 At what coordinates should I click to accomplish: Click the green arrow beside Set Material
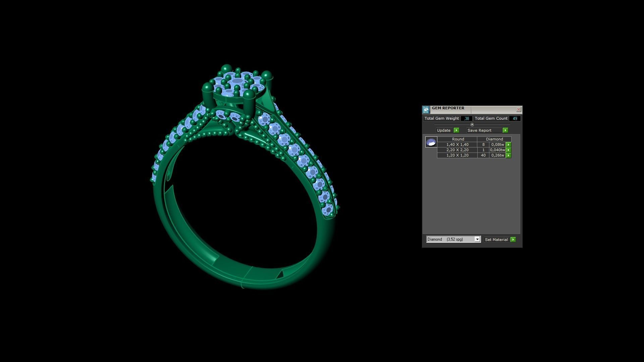(x=513, y=240)
